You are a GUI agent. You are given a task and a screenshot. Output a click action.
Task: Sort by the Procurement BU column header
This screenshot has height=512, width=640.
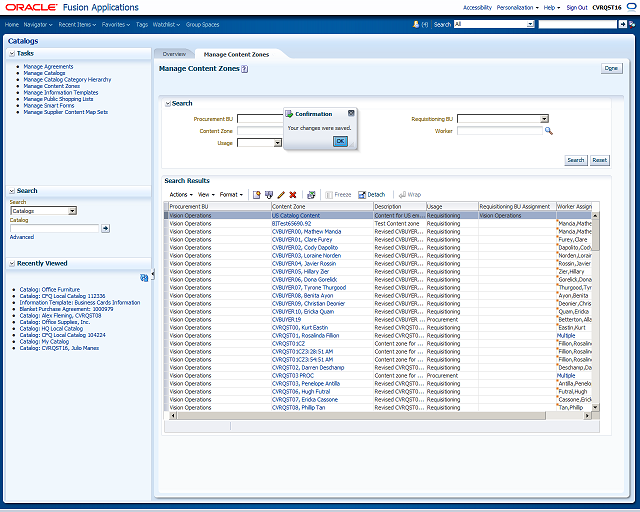click(220, 207)
